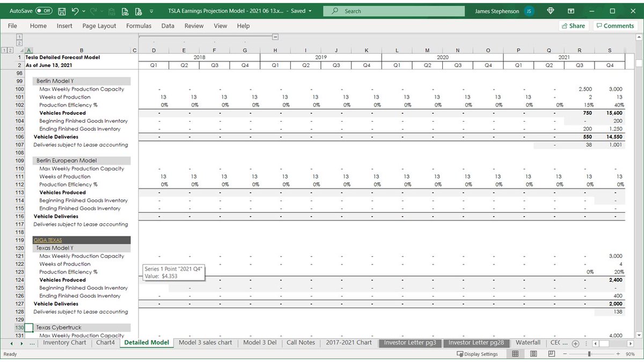Click sheet tab scroll left arrow

coord(12,343)
